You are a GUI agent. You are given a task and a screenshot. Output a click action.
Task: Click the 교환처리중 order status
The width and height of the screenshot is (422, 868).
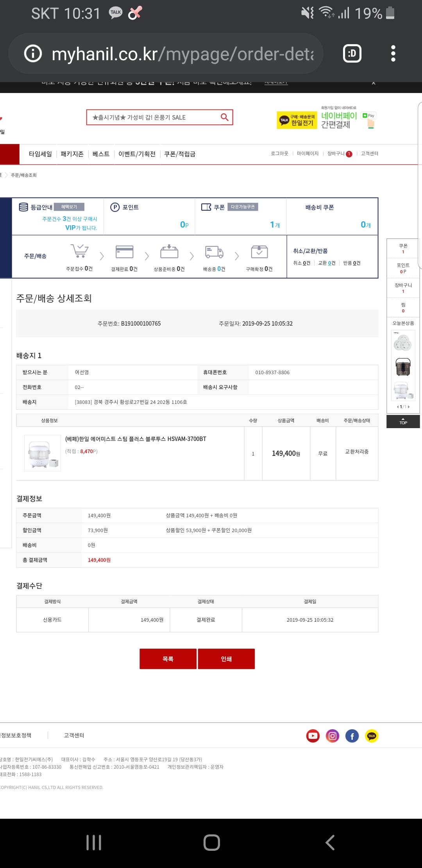tap(357, 452)
